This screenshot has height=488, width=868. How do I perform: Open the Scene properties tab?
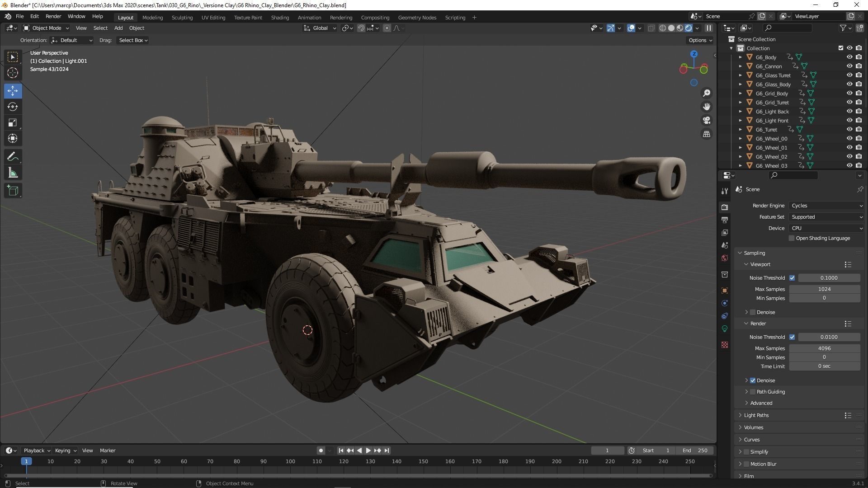(725, 245)
